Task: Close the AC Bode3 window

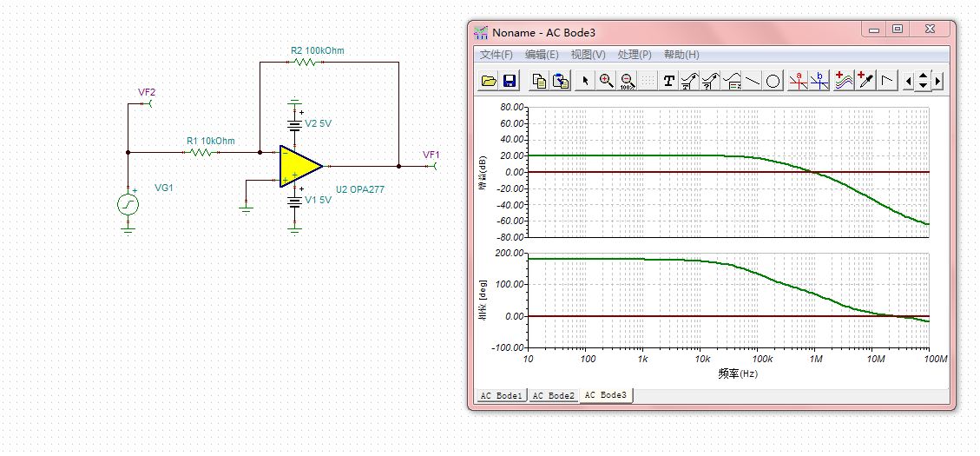Action: (x=930, y=30)
